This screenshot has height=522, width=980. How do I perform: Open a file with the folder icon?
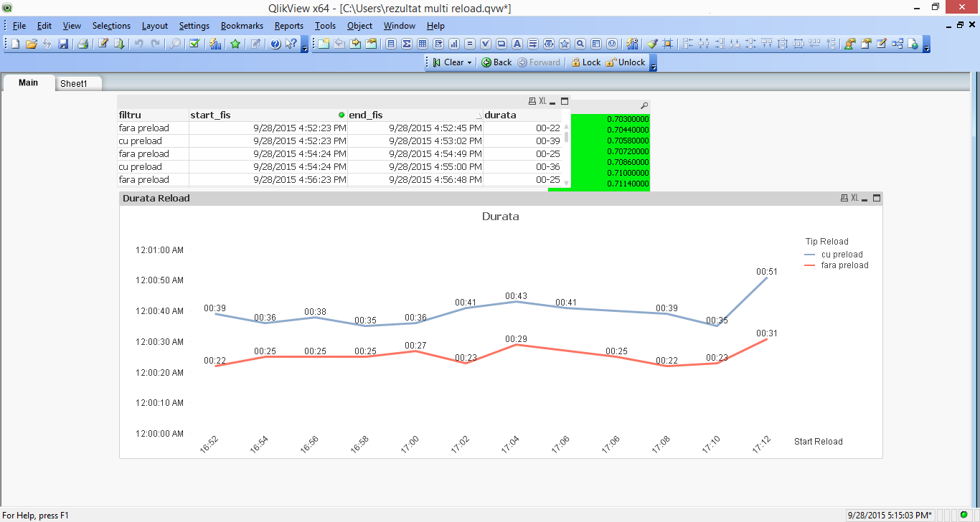point(32,44)
